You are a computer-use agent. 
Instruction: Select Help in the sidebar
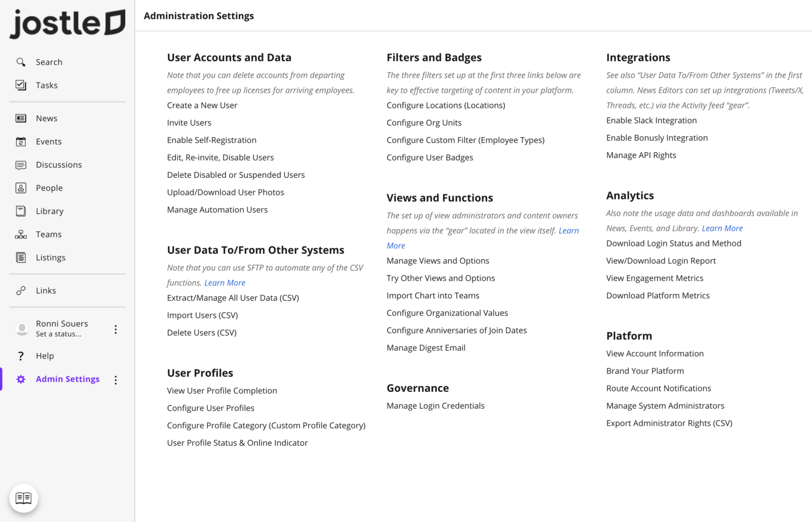click(45, 355)
